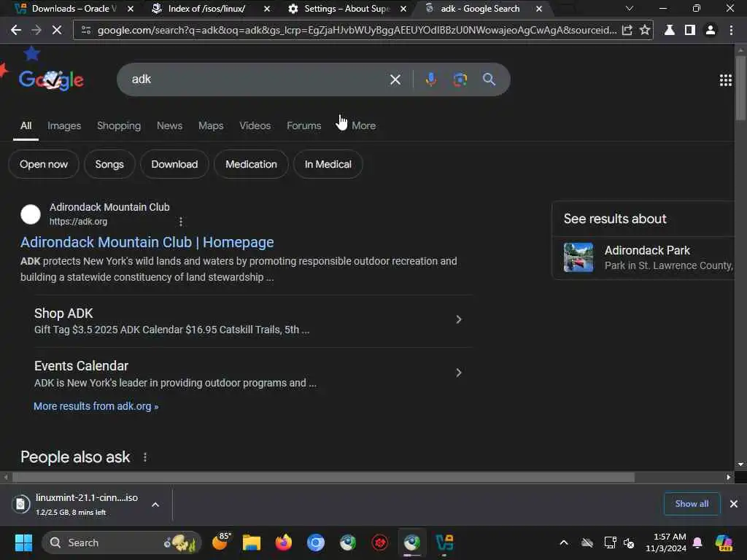This screenshot has height=560, width=747.
Task: Click the vertical page scrollbar thumb
Action: (x=740, y=88)
